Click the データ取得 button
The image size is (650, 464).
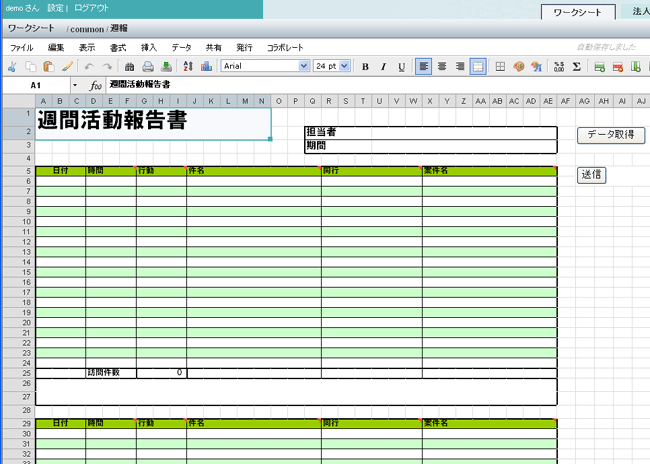610,134
